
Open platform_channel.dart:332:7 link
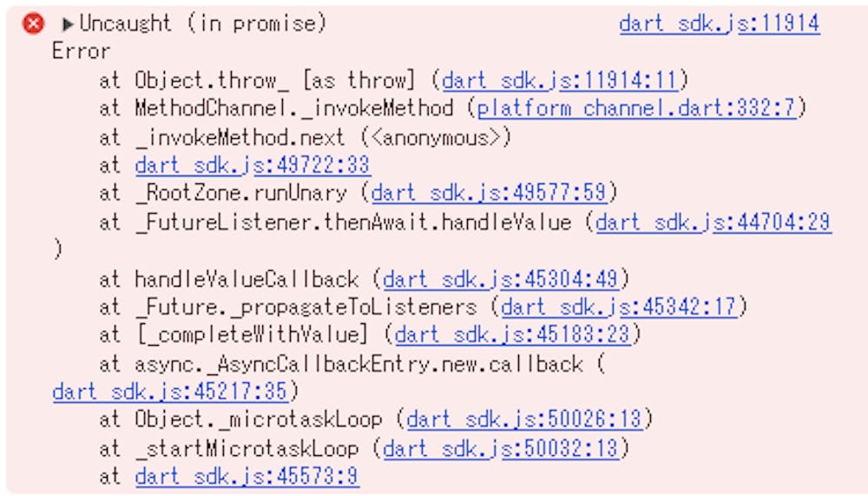tap(636, 108)
